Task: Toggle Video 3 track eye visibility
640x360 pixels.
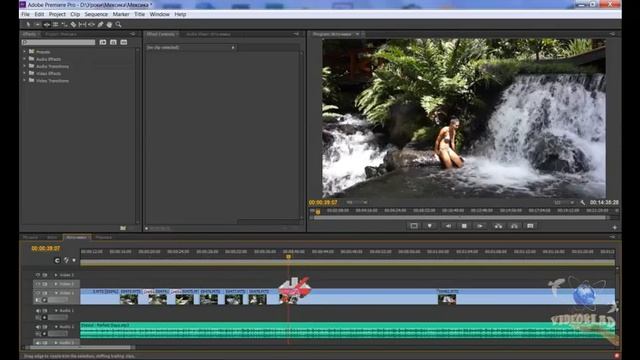Action: pos(38,275)
